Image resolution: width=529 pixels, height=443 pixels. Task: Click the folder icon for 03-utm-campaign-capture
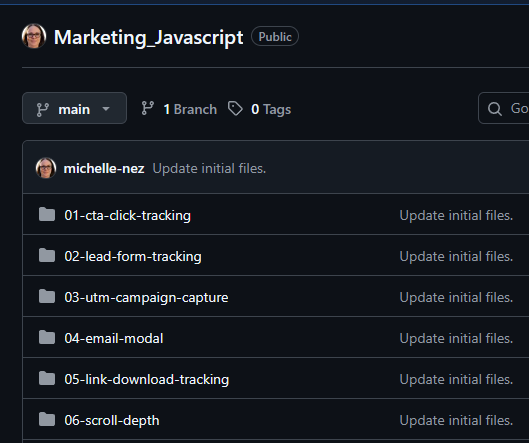coord(47,297)
